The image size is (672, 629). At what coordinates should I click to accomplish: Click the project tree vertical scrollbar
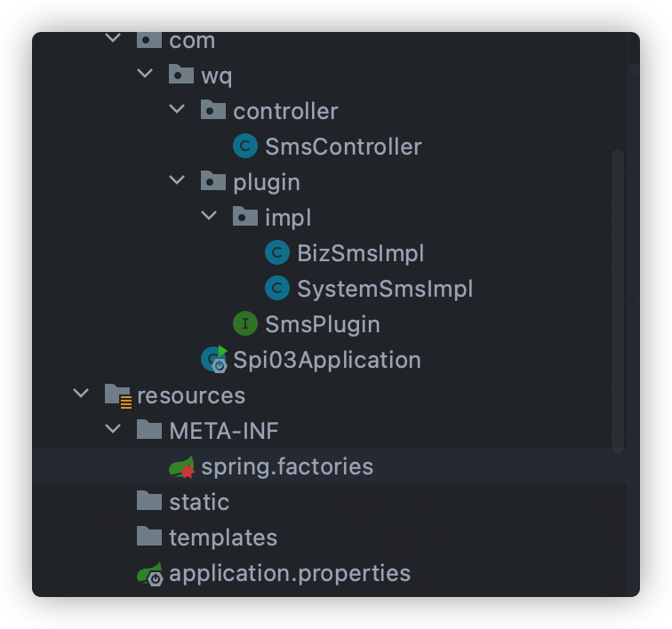tap(618, 301)
